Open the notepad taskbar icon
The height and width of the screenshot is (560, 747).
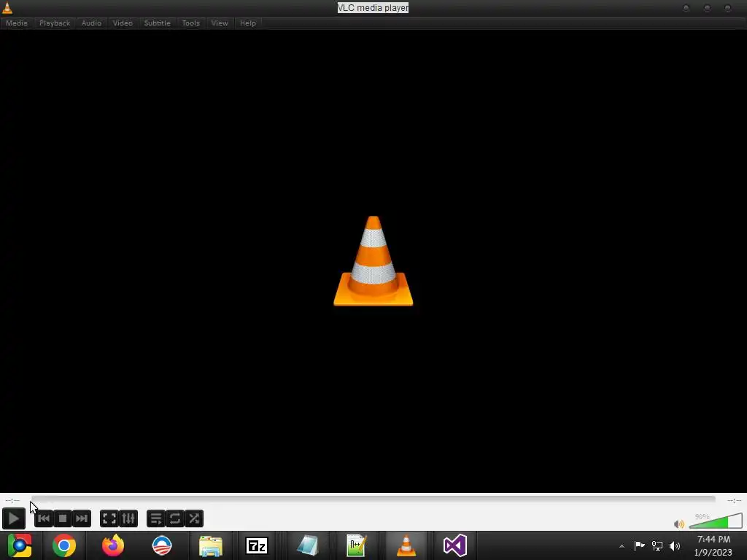pos(308,545)
